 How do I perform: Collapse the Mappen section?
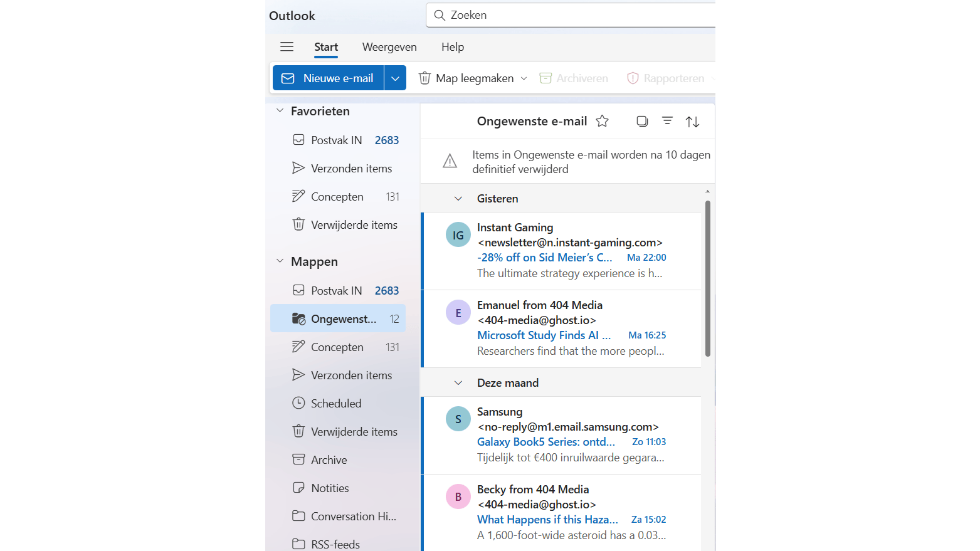(280, 261)
